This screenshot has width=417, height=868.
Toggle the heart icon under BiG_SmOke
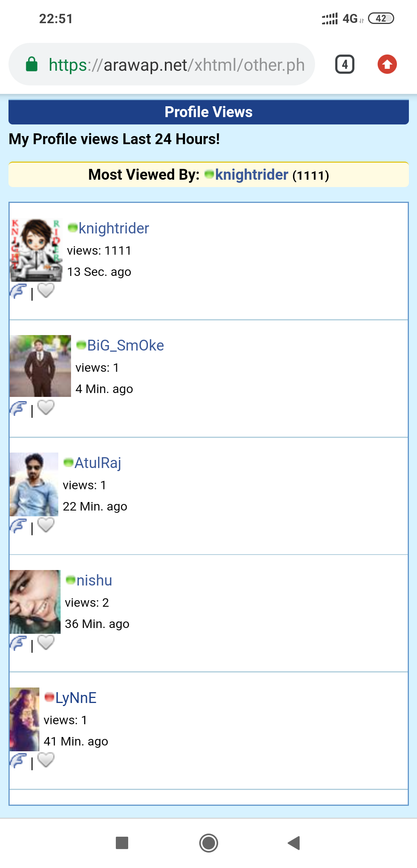pyautogui.click(x=46, y=408)
